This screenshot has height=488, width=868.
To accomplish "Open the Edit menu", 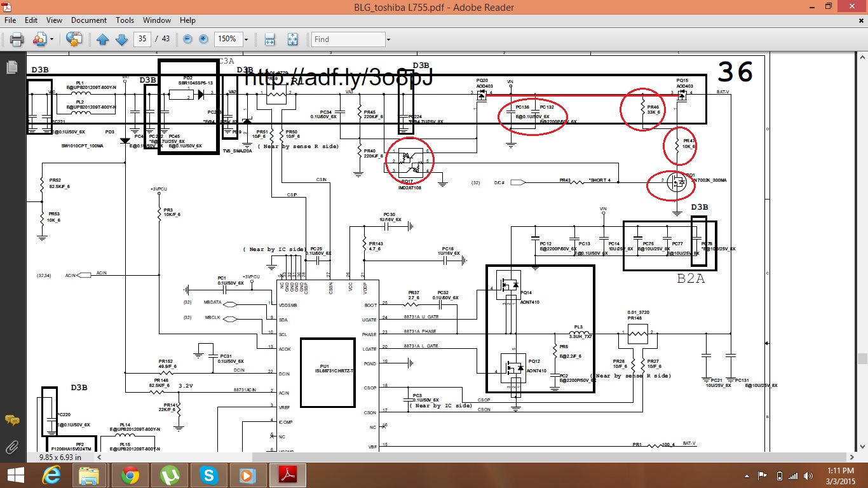I will point(31,20).
